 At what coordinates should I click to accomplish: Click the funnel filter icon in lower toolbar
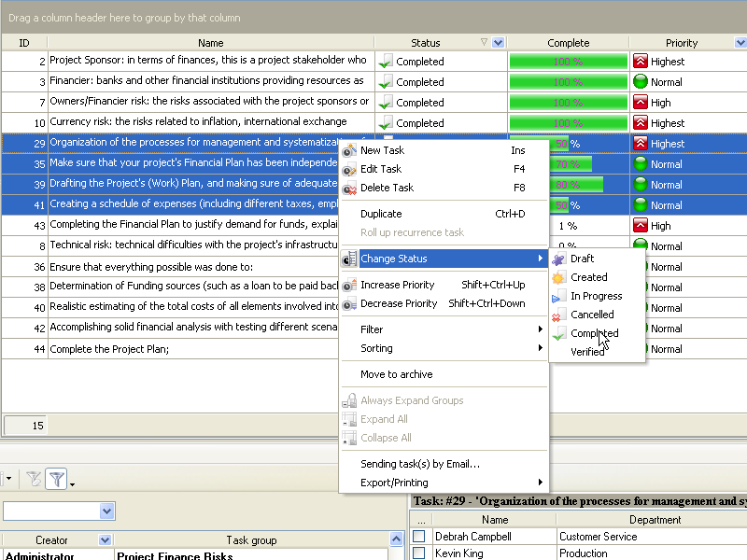[57, 479]
